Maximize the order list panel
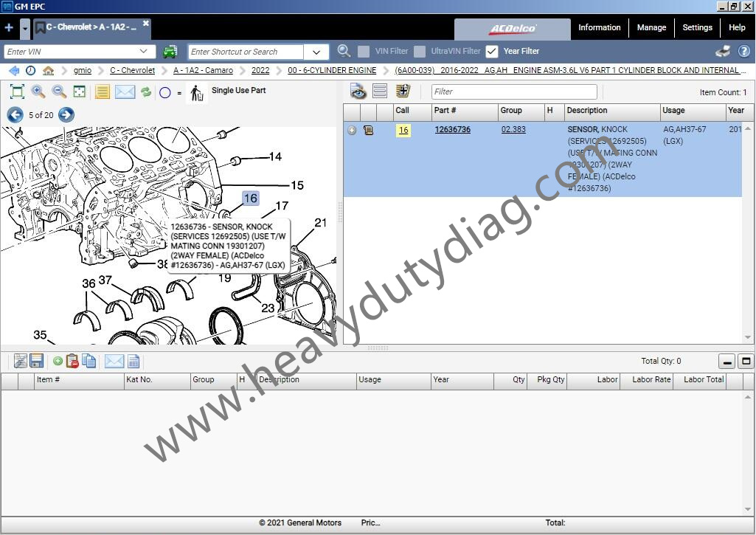 click(746, 362)
